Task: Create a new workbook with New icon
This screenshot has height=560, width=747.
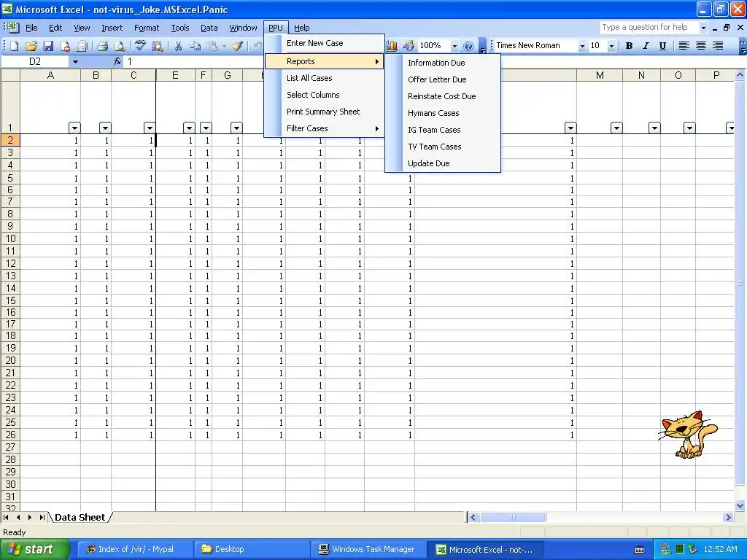Action: [15, 46]
